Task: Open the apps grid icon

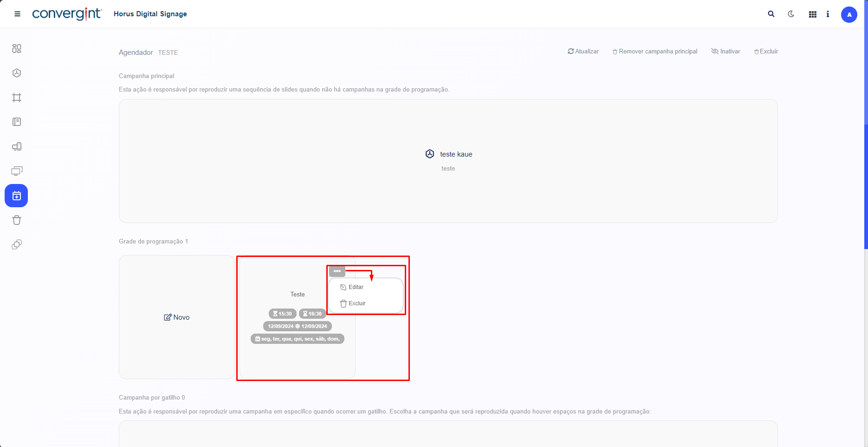Action: [812, 14]
